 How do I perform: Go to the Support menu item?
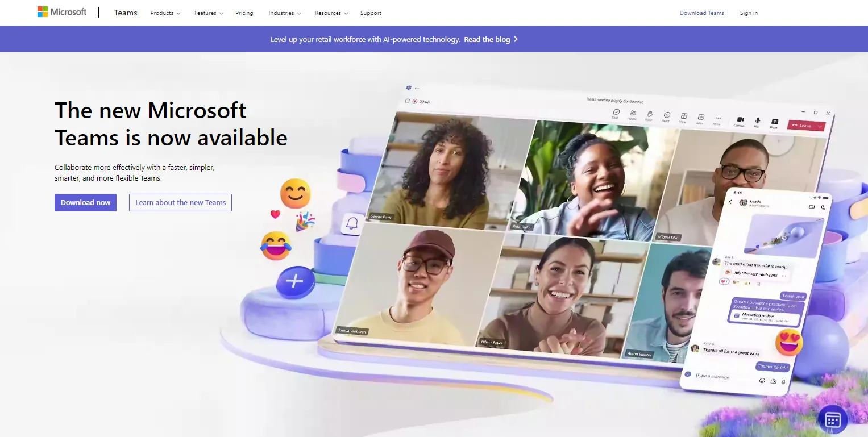371,13
